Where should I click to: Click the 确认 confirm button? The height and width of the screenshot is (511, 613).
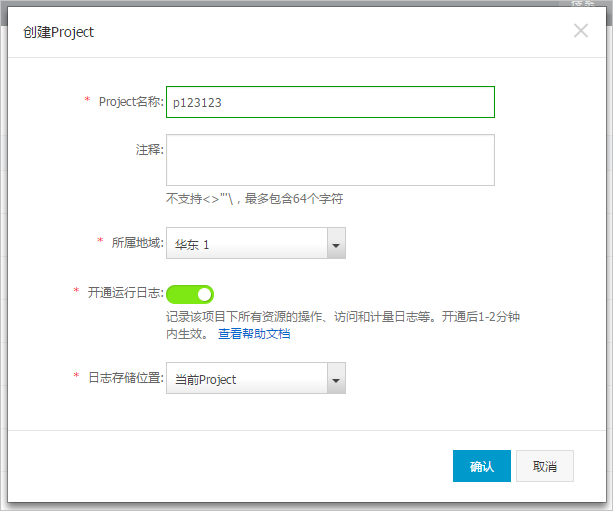(482, 466)
